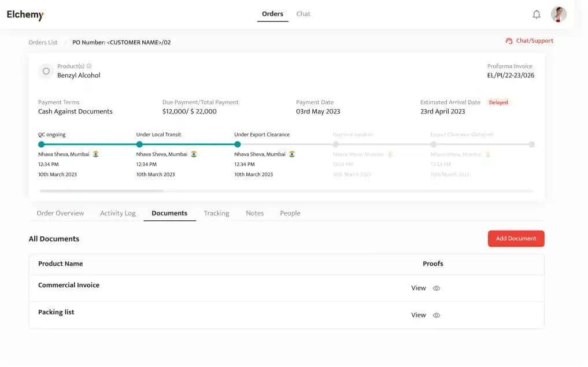Click View link for Commercial Invoice
Viewport: 588px width, 367px height.
click(x=418, y=288)
